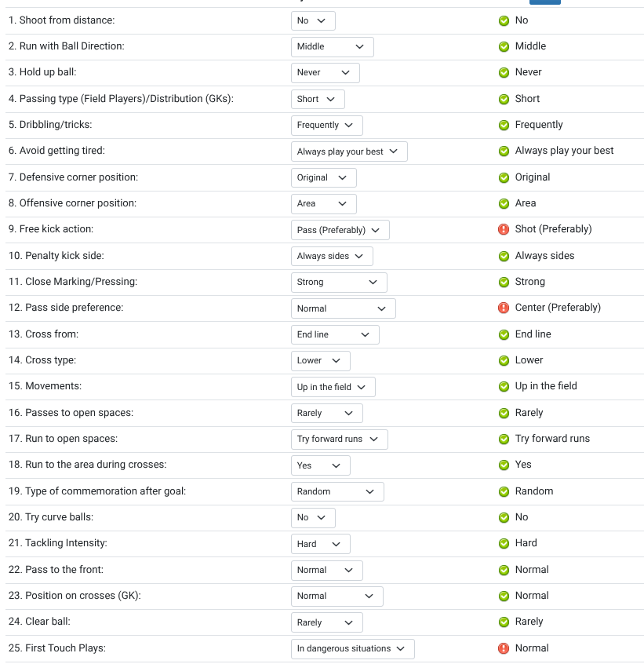Click the red warning icon beside Shot (Preferably)

coord(504,229)
